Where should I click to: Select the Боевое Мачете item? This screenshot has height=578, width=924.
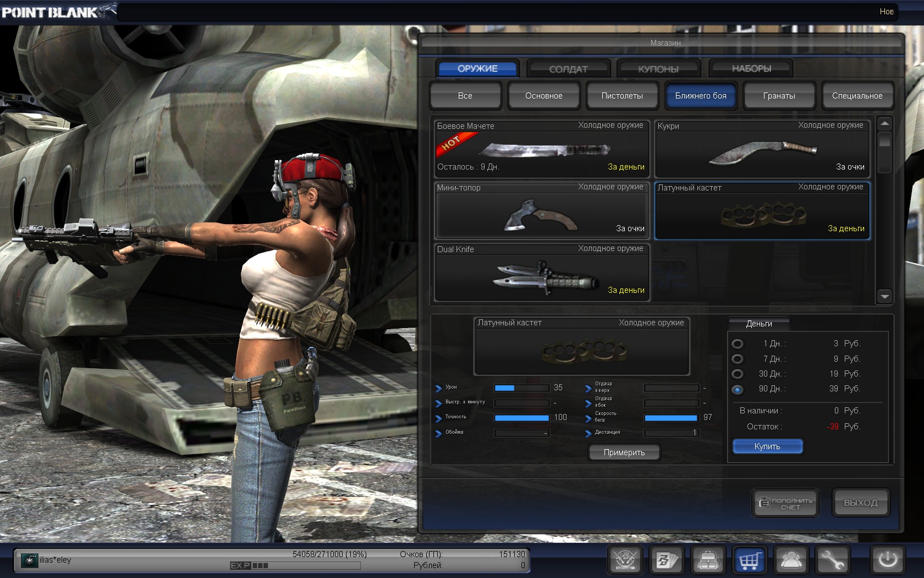542,149
